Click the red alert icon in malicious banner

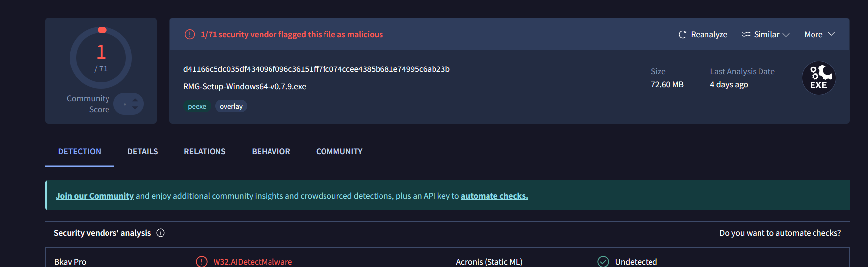[190, 34]
